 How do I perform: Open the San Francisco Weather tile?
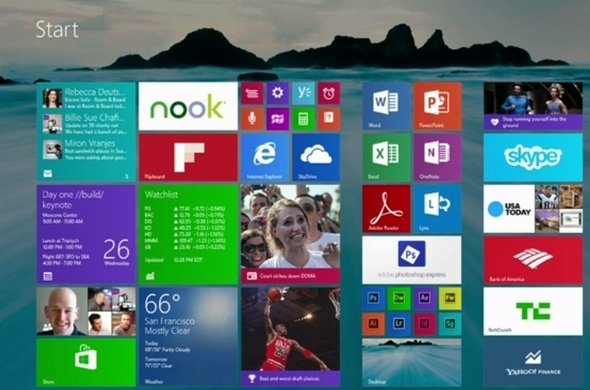(x=188, y=337)
